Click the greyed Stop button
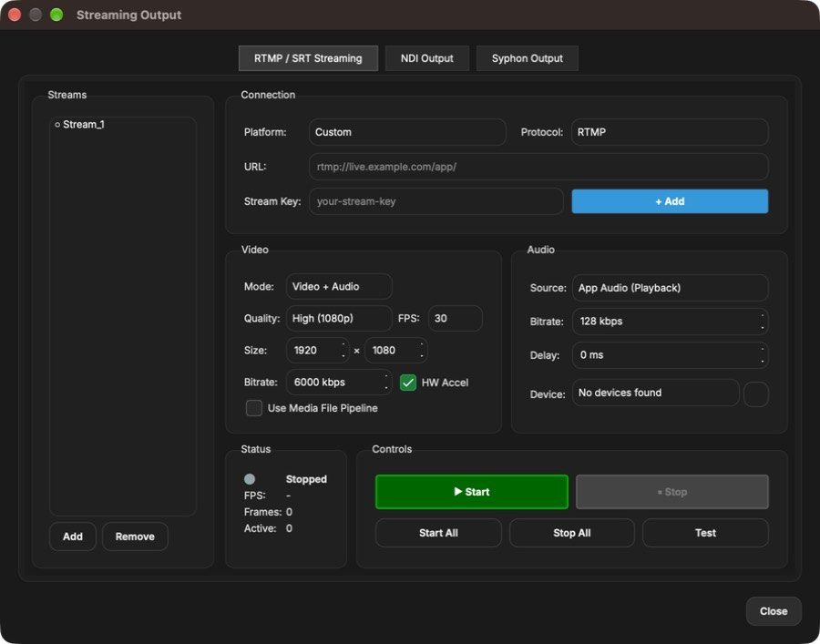 click(672, 492)
